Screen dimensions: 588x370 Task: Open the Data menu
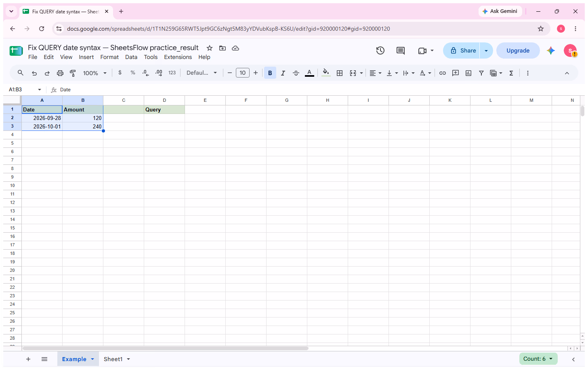click(x=131, y=57)
